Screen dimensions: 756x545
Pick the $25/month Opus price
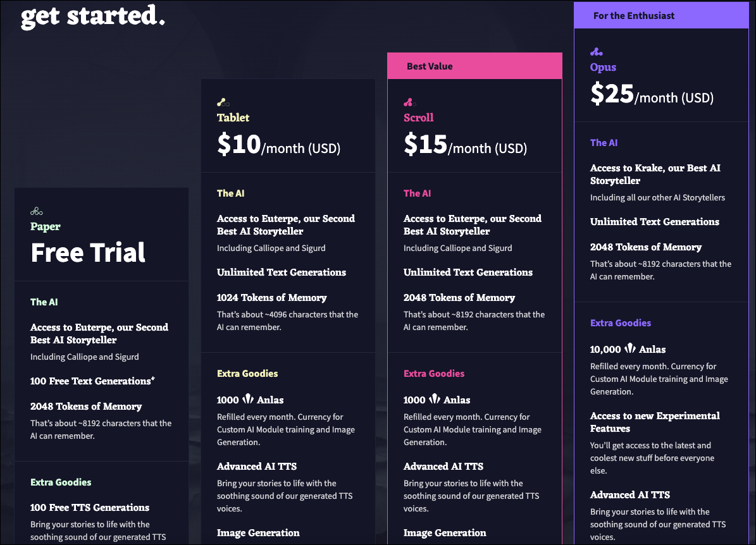tap(652, 95)
